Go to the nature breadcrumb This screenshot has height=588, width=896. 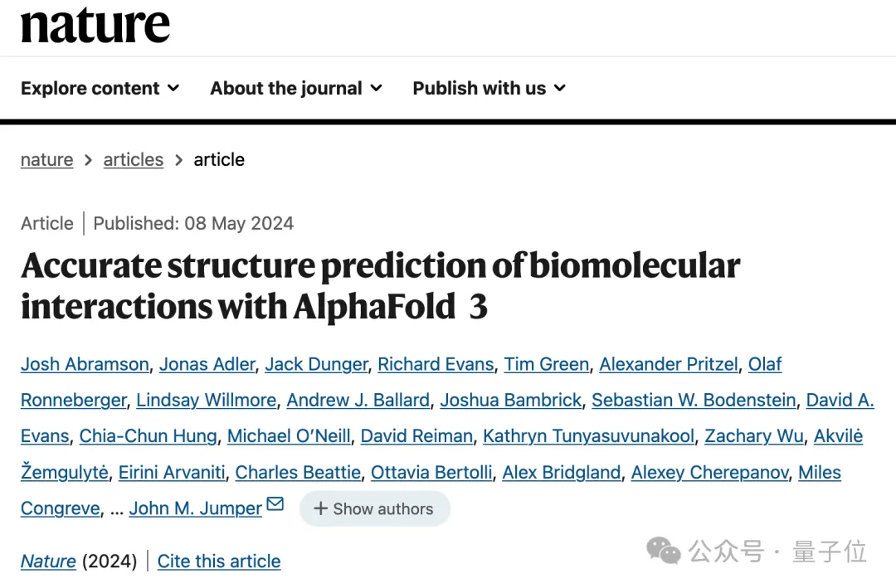[46, 159]
